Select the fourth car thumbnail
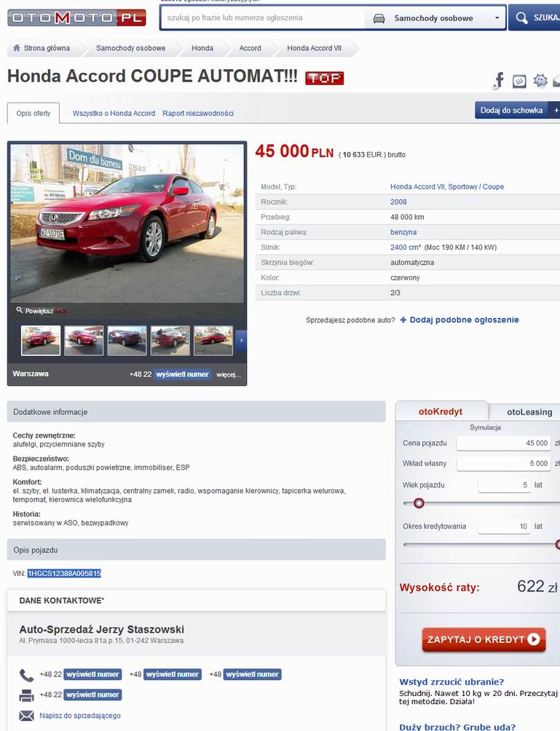 [170, 340]
